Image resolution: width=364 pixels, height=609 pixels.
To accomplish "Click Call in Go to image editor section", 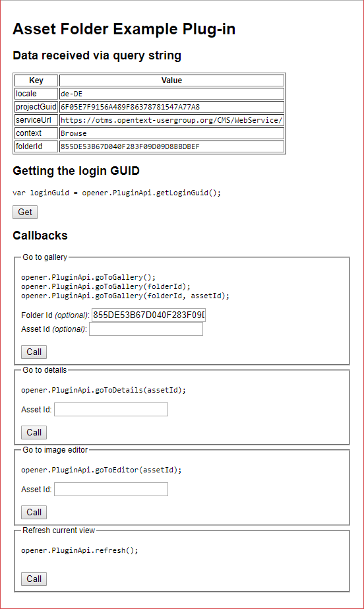I will point(34,512).
